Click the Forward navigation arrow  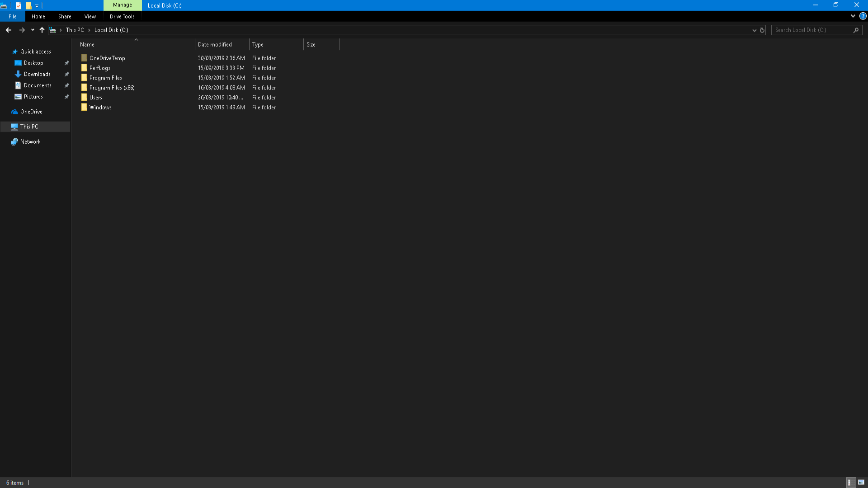22,30
